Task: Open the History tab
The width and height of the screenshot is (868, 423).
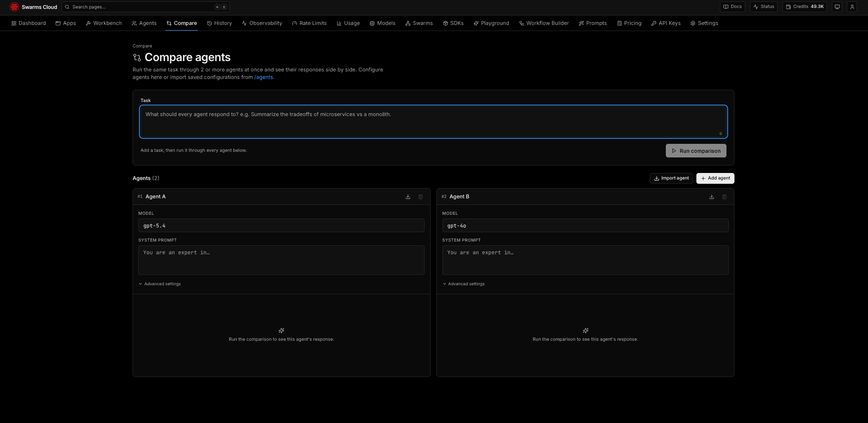Action: pyautogui.click(x=220, y=23)
